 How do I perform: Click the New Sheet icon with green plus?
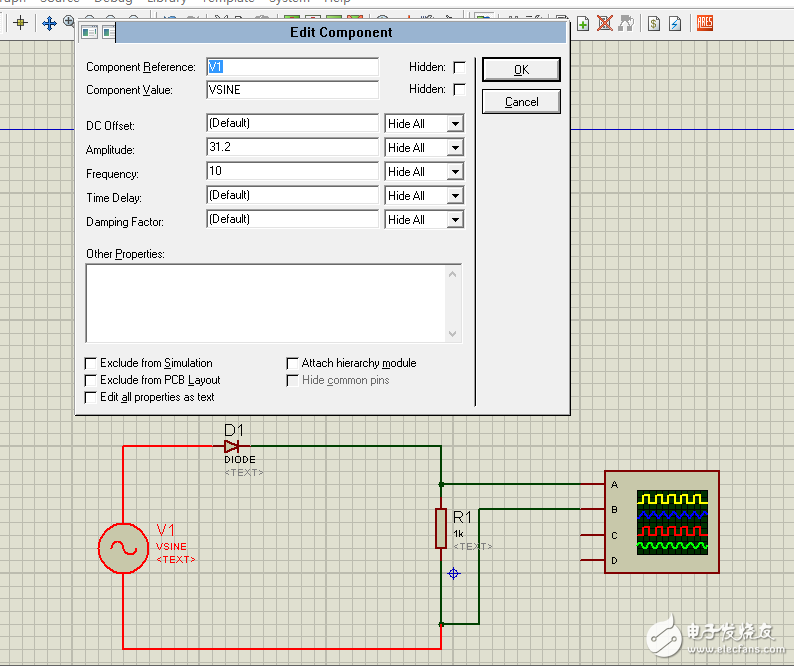[x=583, y=23]
